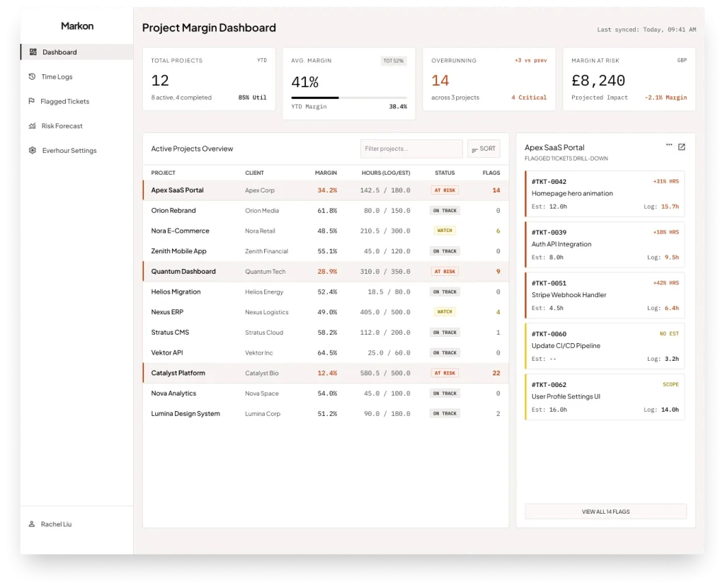725x588 pixels.
Task: Sort by HOURS (LOG/EST) column header
Action: (386, 173)
